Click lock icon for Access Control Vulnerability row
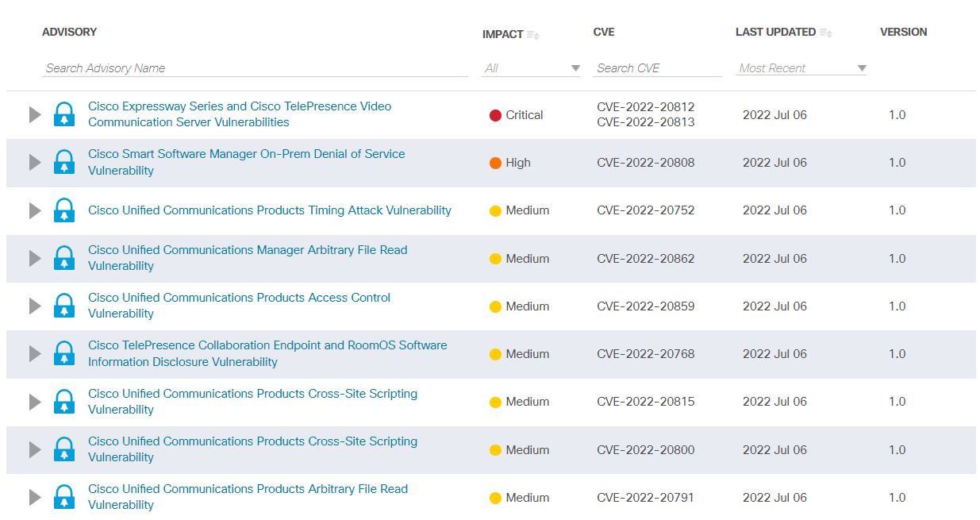Screen dimensions: 980x520 click(64, 306)
